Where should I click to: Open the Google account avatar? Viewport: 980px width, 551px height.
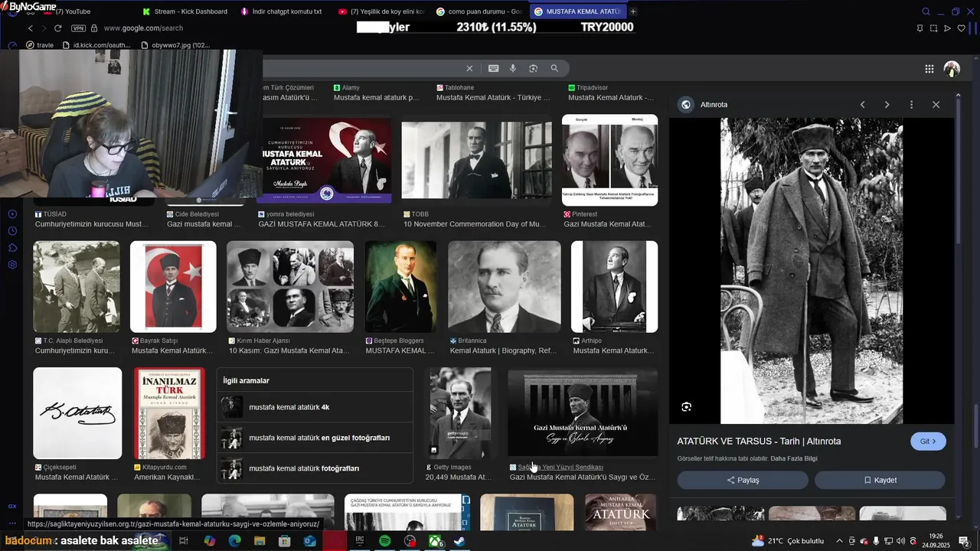[x=952, y=69]
